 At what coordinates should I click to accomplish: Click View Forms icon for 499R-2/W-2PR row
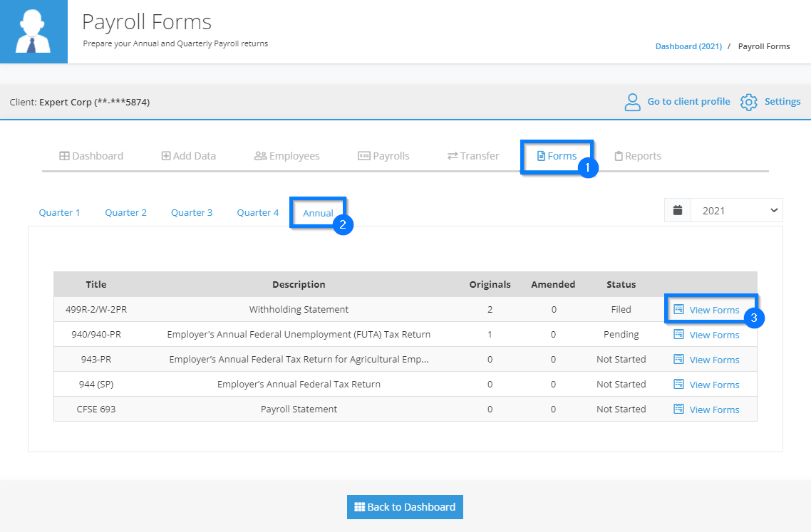click(x=678, y=309)
